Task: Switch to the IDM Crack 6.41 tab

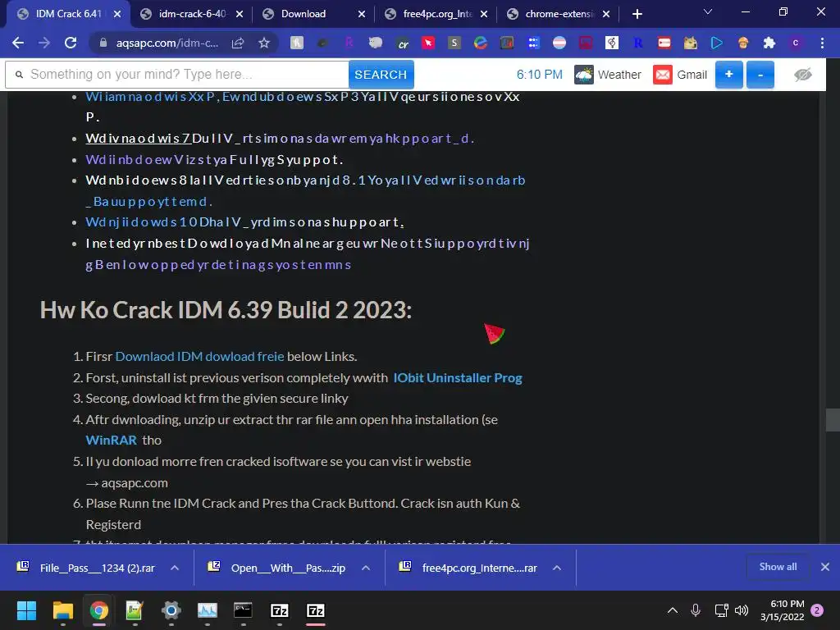Action: (x=67, y=14)
